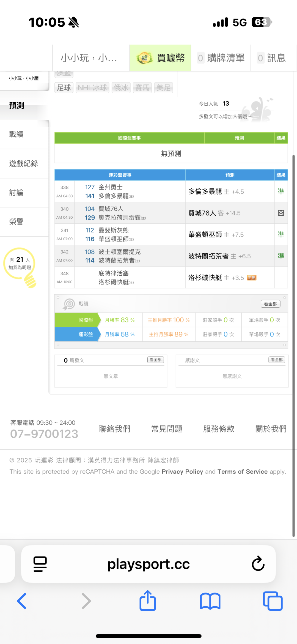Tap the yellow lightbulb follower badge
Image resolution: width=297 pixels, height=644 pixels.
click(x=20, y=265)
